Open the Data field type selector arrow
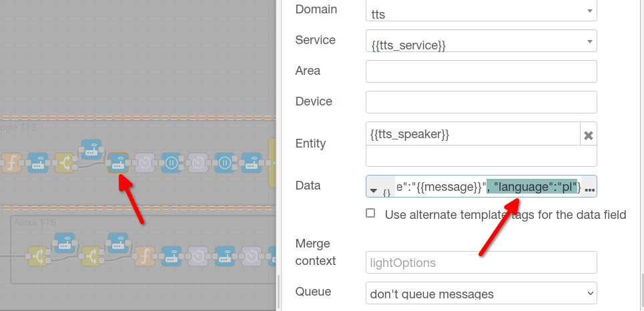 click(x=373, y=191)
